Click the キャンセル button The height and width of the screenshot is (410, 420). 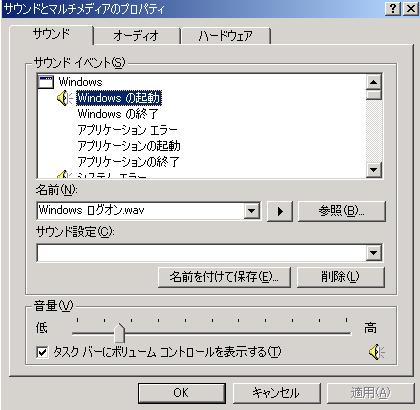click(x=276, y=393)
